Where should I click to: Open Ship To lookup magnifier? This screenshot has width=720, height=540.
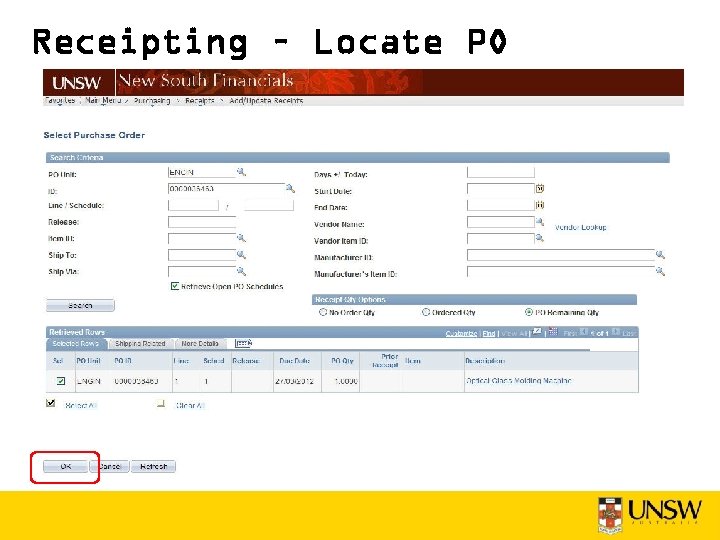click(x=241, y=254)
